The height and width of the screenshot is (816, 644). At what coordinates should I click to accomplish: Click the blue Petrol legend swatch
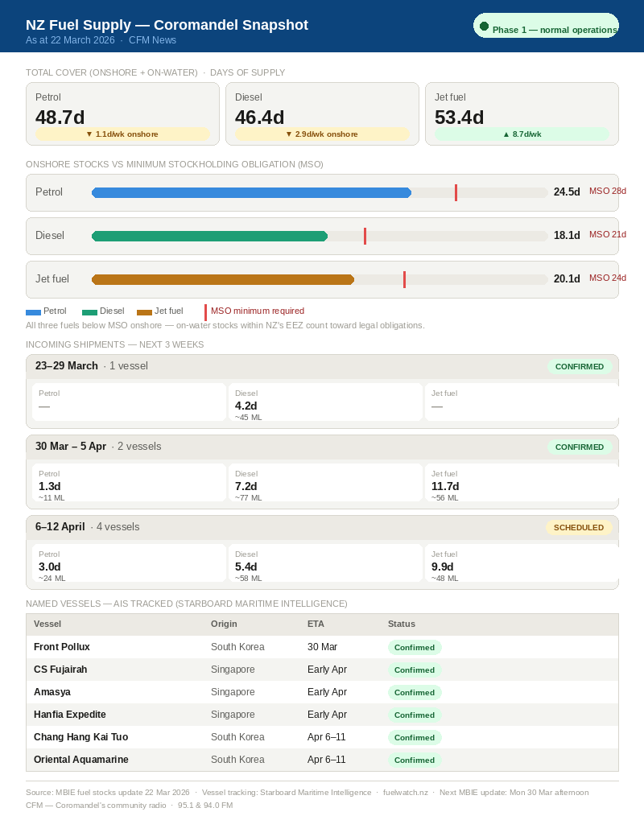(33, 311)
